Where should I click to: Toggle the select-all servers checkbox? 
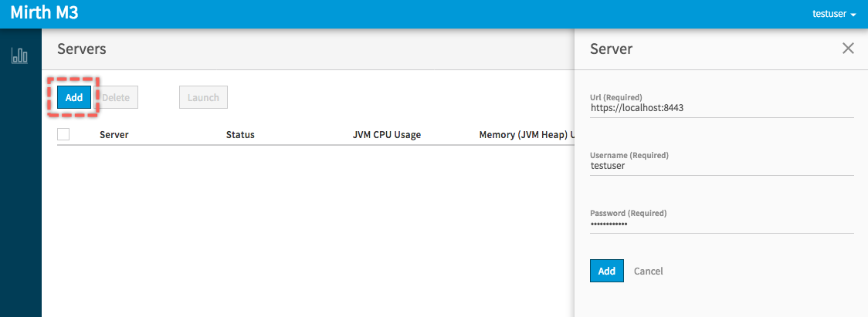pos(63,134)
